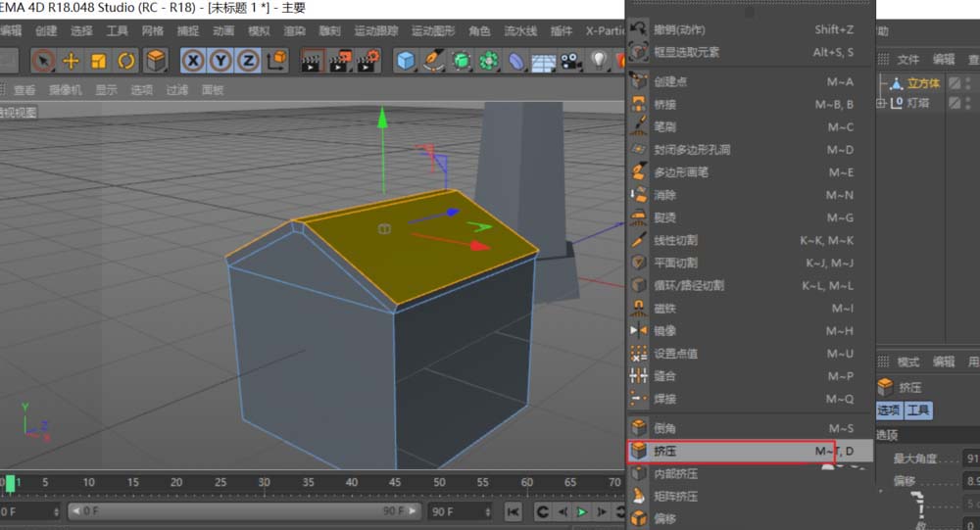980x530 pixels.
Task: Choose 倒角 bevel entry
Action: [749, 428]
